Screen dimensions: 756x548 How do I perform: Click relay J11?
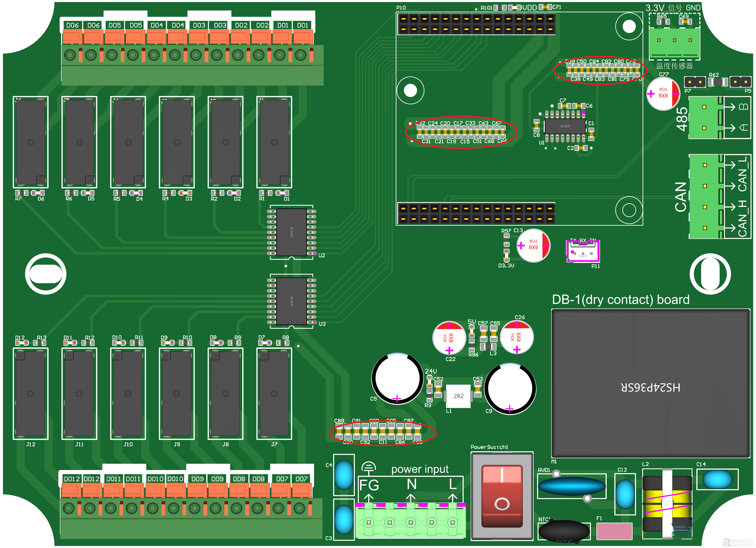tap(79, 394)
